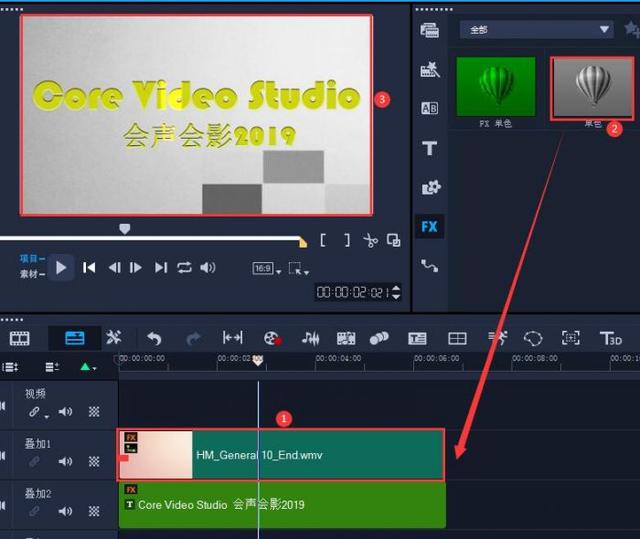Switch preview to Clip mode
The height and width of the screenshot is (539, 640).
32,274
